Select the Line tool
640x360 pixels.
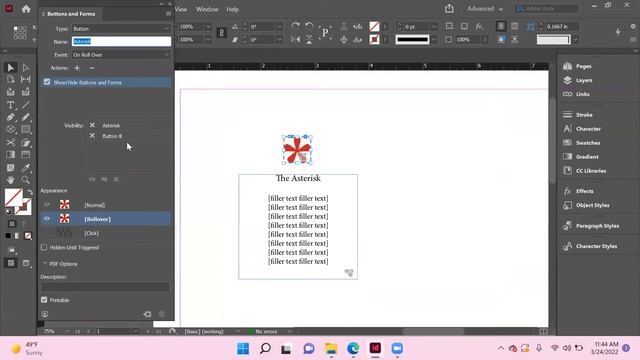[x=26, y=105]
